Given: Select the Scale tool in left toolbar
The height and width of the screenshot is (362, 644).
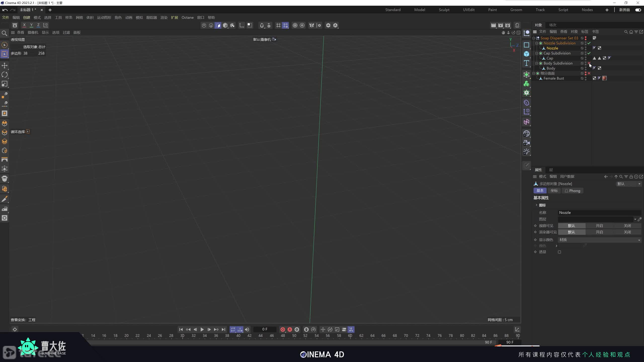Looking at the screenshot, I should pos(5,84).
